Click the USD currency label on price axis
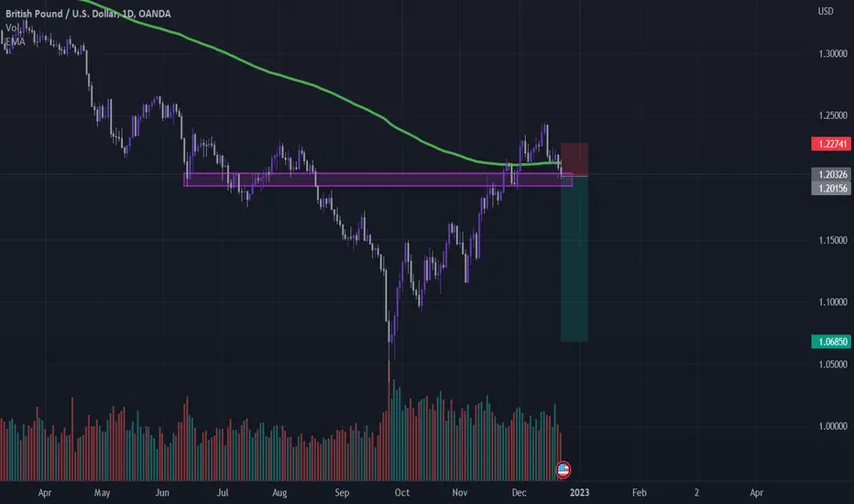The height and width of the screenshot is (504, 854). 826,11
